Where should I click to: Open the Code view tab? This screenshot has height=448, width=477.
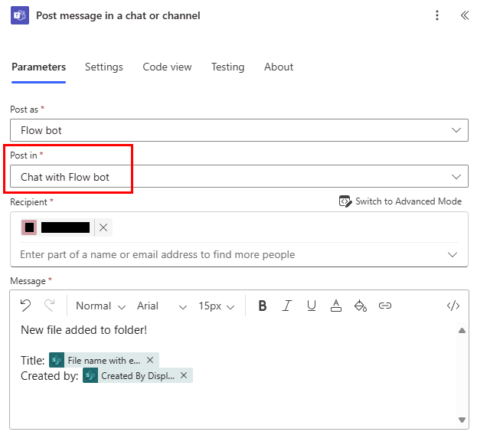point(167,67)
